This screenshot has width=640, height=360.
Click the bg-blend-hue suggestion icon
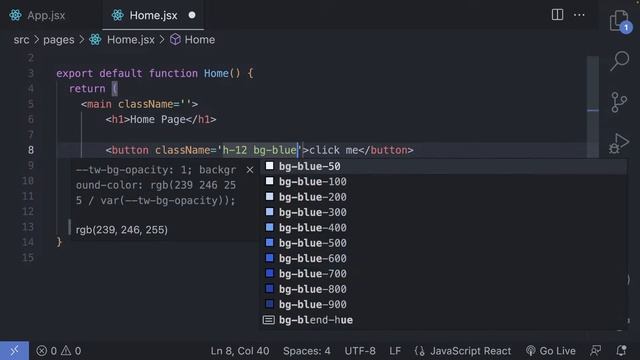269,320
